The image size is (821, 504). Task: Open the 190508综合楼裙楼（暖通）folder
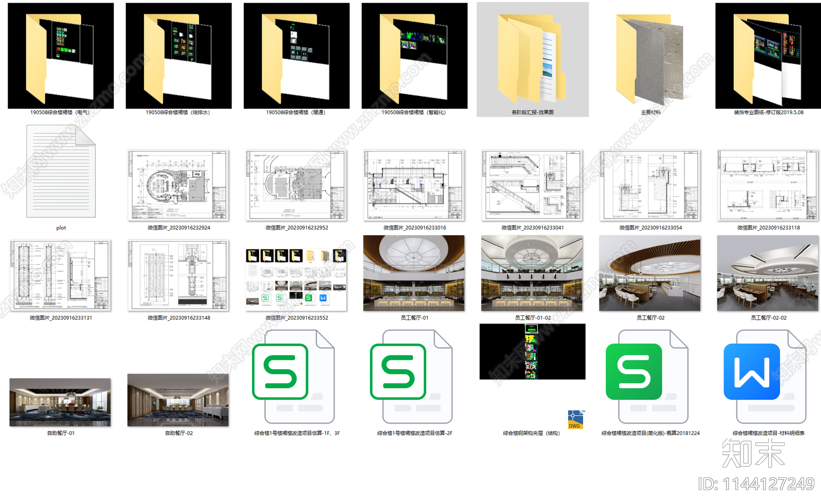click(x=297, y=55)
